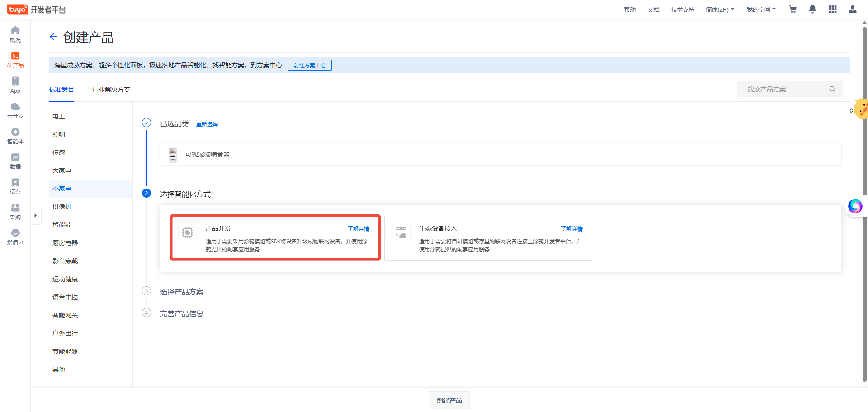Image resolution: width=868 pixels, height=412 pixels.
Task: Open the apps grid menu
Action: (x=832, y=9)
